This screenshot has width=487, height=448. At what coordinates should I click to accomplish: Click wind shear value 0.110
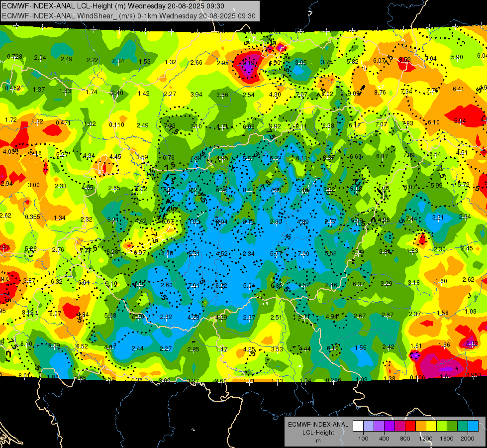click(116, 124)
